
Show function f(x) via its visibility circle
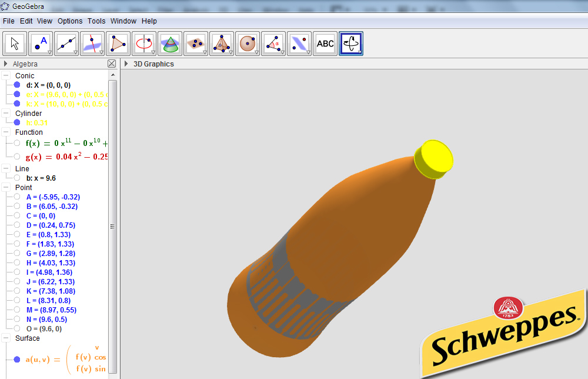(17, 143)
